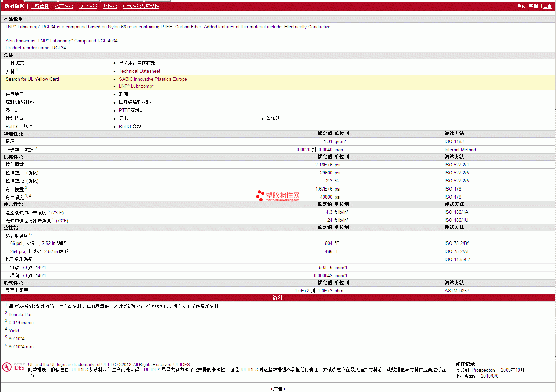Switch to the 电气性能与可燃性 tab
The height and width of the screenshot is (392, 556).
(x=141, y=6)
